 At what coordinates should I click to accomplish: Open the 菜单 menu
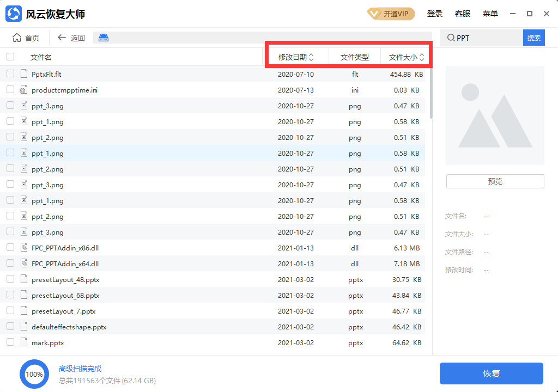coord(490,14)
